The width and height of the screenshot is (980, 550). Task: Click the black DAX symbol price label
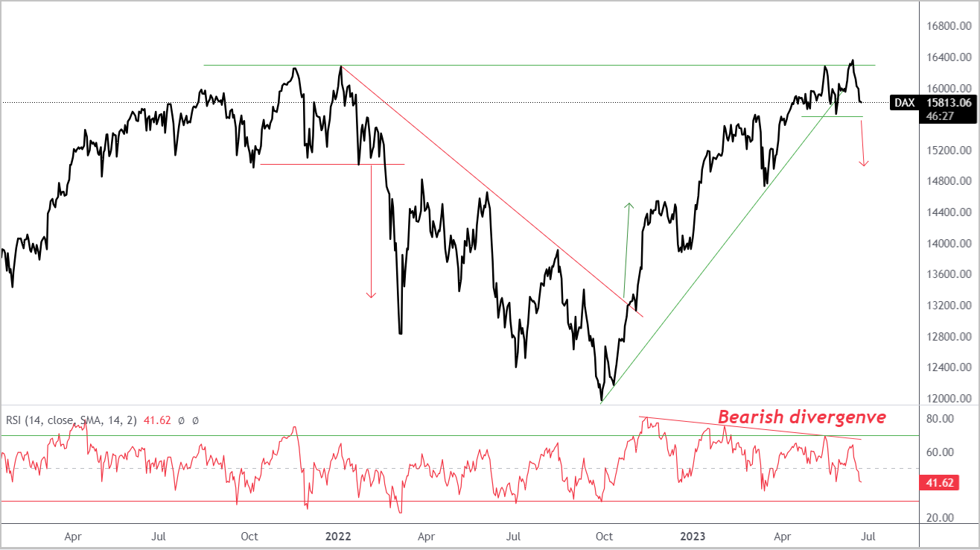904,103
